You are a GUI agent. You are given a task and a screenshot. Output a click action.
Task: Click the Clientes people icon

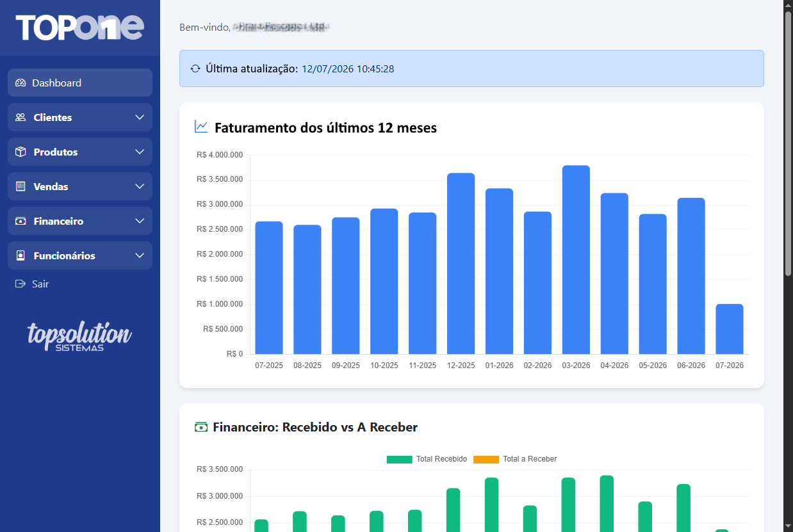coord(20,117)
